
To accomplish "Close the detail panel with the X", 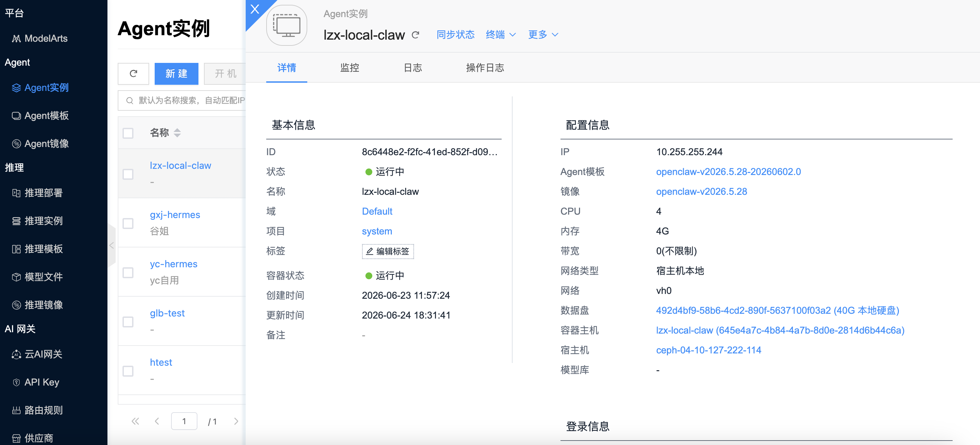I will pyautogui.click(x=255, y=9).
